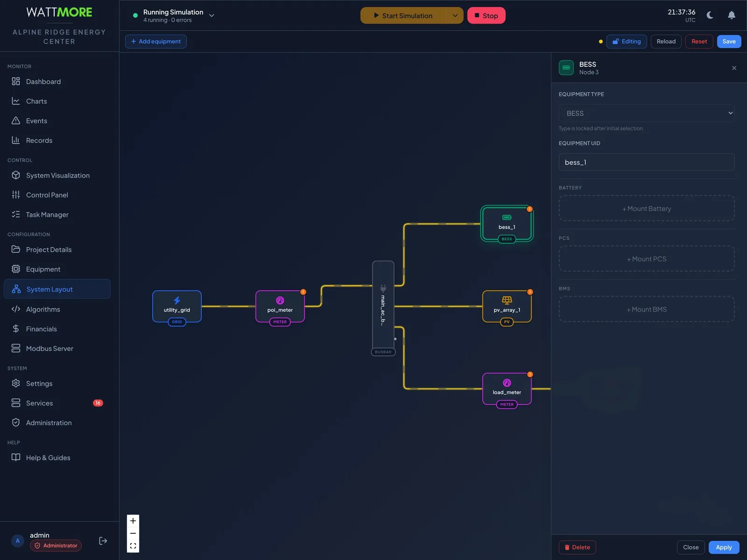Click Mount Battery slot
The width and height of the screenshot is (747, 560).
click(x=647, y=209)
